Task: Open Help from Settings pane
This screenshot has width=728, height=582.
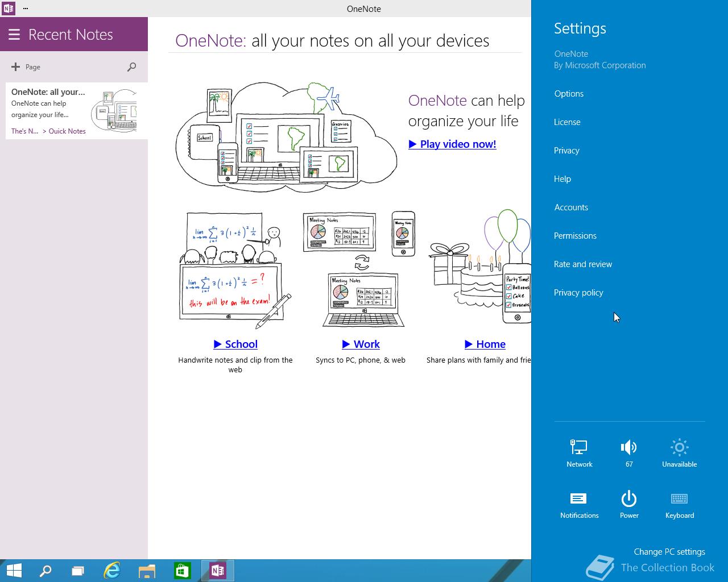Action: point(562,179)
